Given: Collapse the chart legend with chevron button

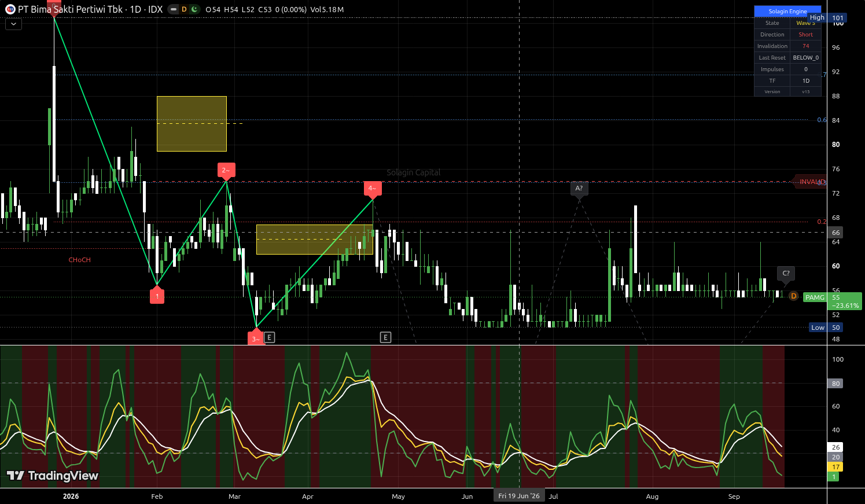Looking at the screenshot, I should (x=13, y=24).
